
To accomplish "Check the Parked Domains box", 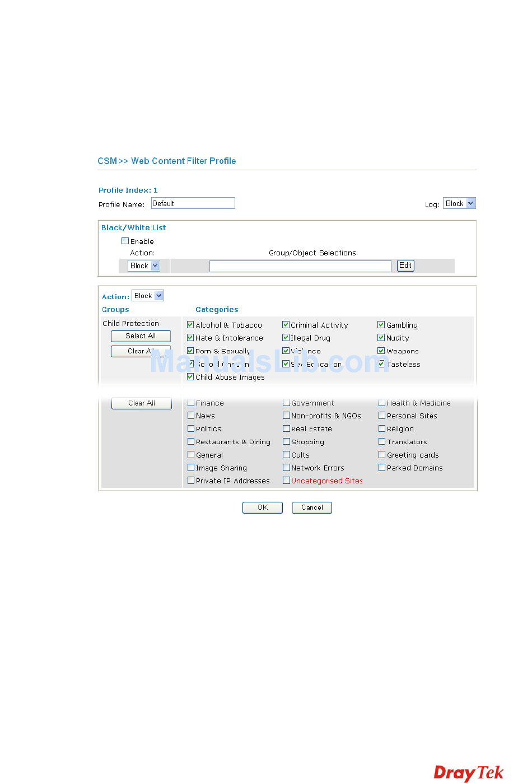I will pyautogui.click(x=382, y=468).
